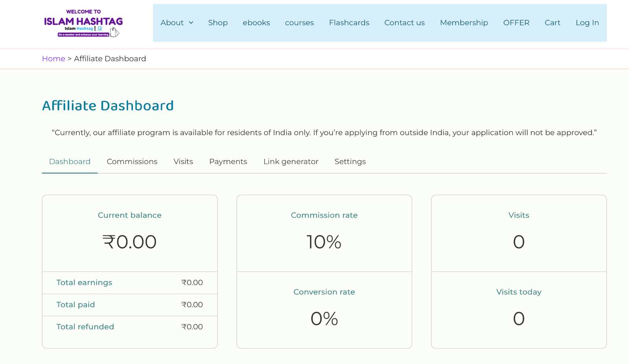Select the Dashboard tab

70,162
